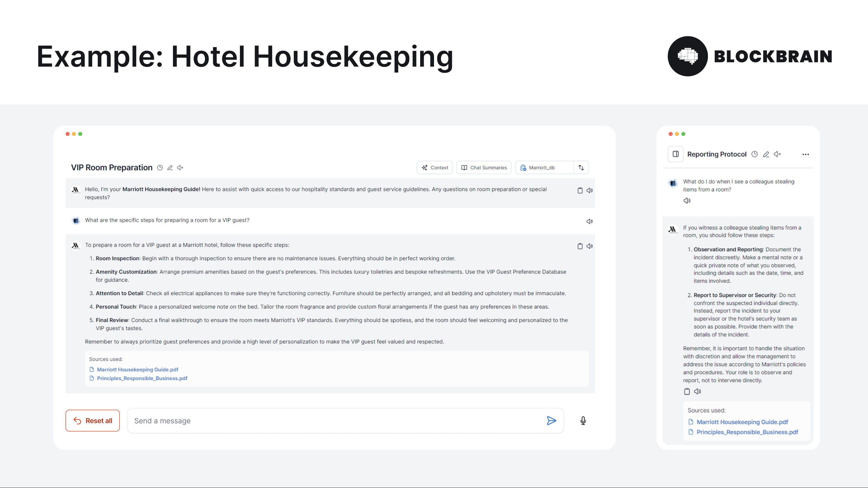Copy the VIP room steps response

coord(580,246)
